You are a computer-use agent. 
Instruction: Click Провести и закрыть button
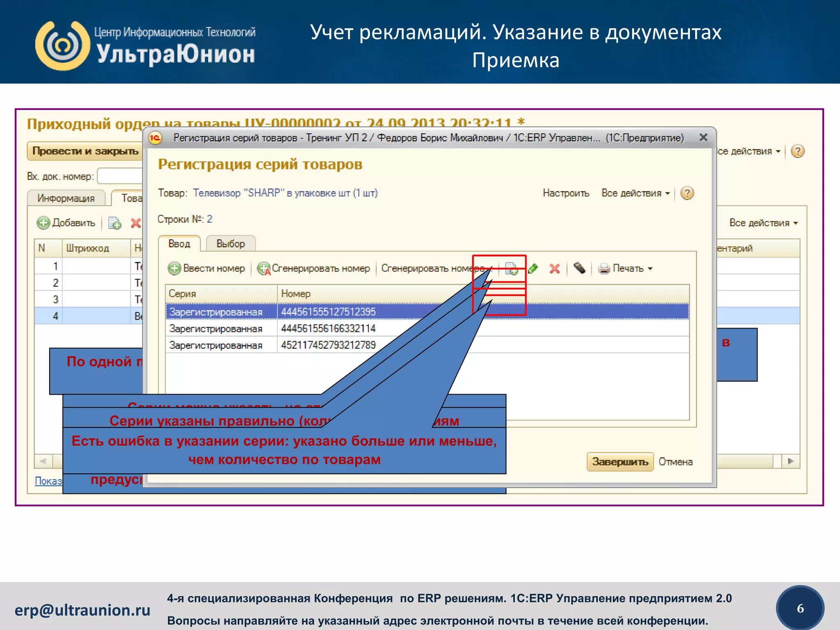[85, 151]
